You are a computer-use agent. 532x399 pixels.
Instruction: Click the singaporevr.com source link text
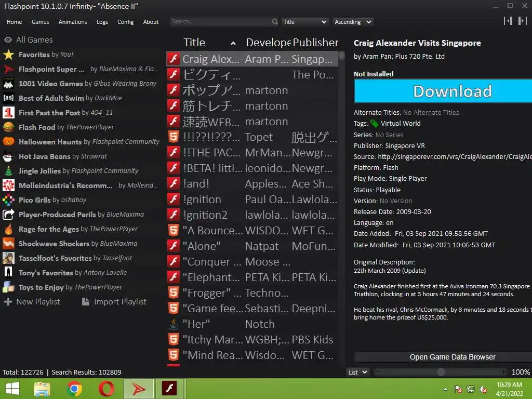point(455,157)
